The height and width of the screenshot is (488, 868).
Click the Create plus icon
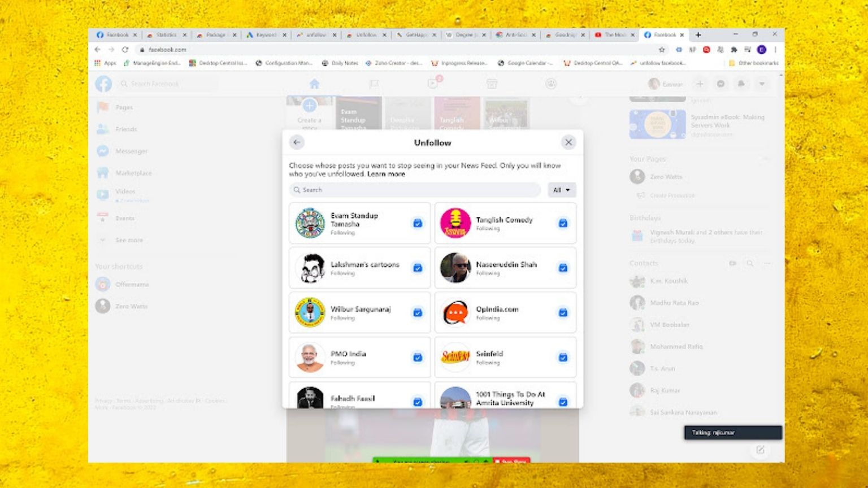(x=700, y=84)
